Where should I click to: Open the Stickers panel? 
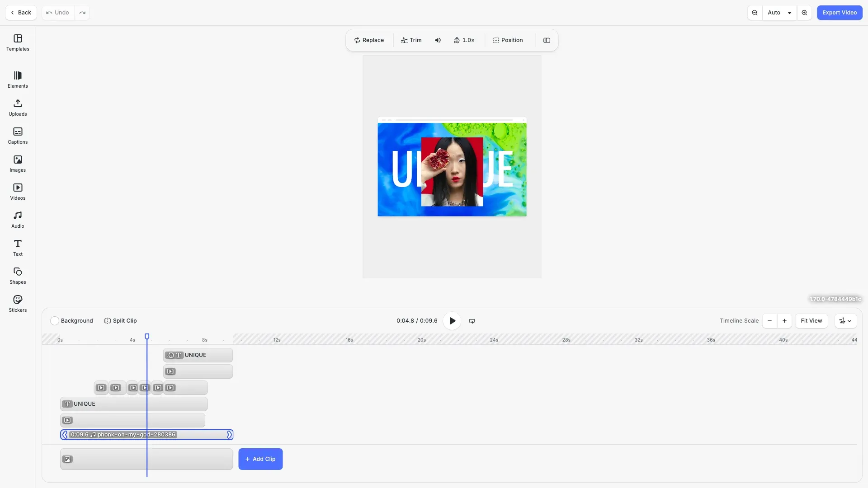point(17,303)
